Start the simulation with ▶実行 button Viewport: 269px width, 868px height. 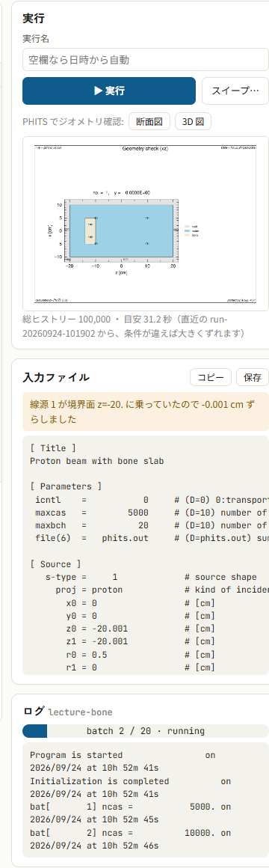(109, 91)
